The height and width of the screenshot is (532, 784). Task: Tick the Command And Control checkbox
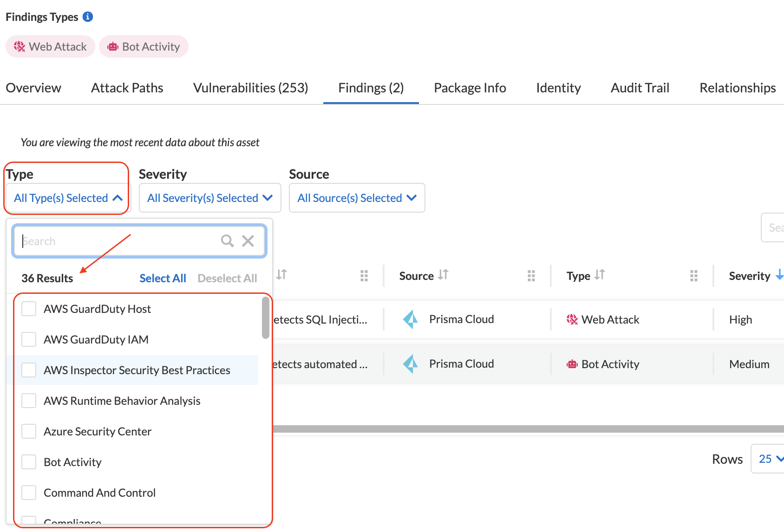tap(29, 493)
